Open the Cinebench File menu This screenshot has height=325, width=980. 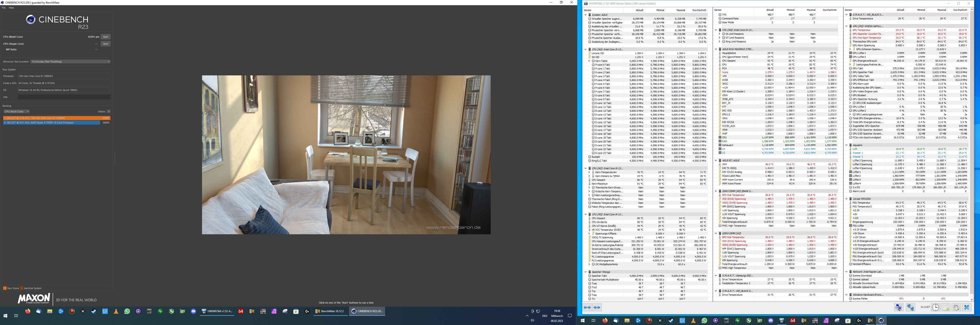tap(4, 8)
